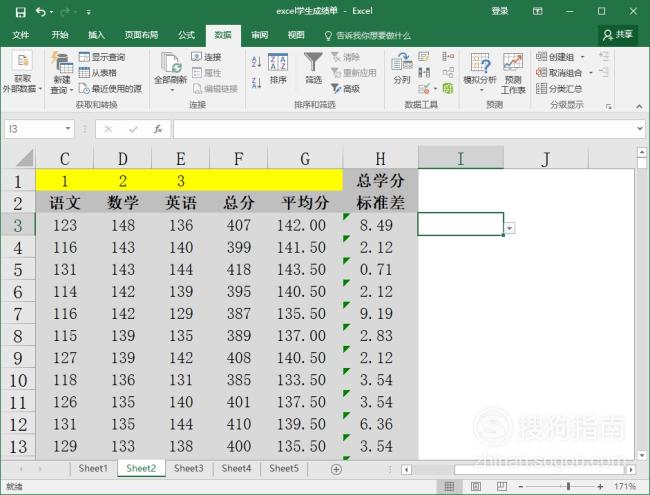Click Show Queries (显示查询)
This screenshot has width=650, height=495.
[102, 57]
